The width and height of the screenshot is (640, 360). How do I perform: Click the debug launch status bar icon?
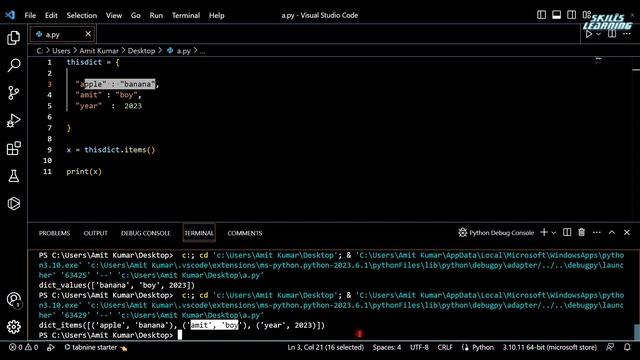point(51,347)
